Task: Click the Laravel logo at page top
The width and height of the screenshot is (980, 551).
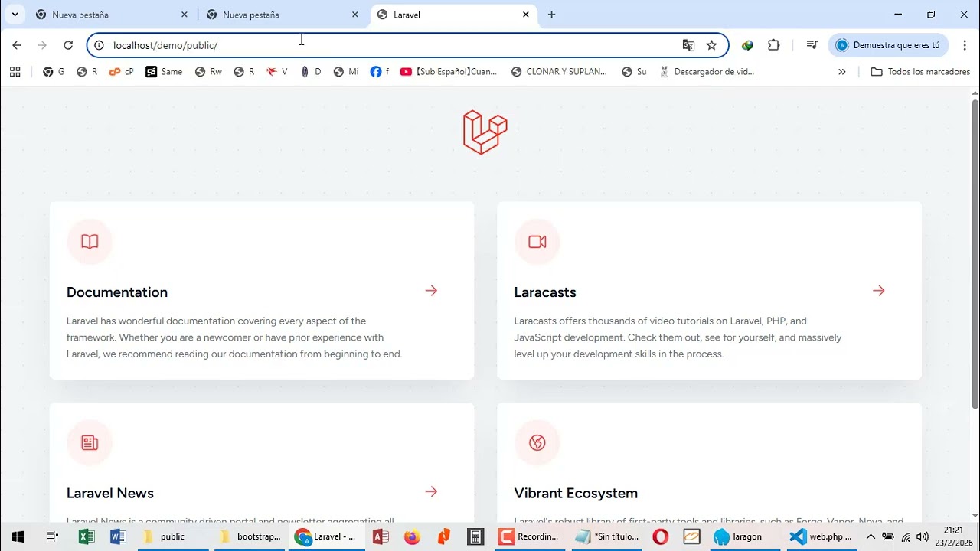Action: (485, 132)
